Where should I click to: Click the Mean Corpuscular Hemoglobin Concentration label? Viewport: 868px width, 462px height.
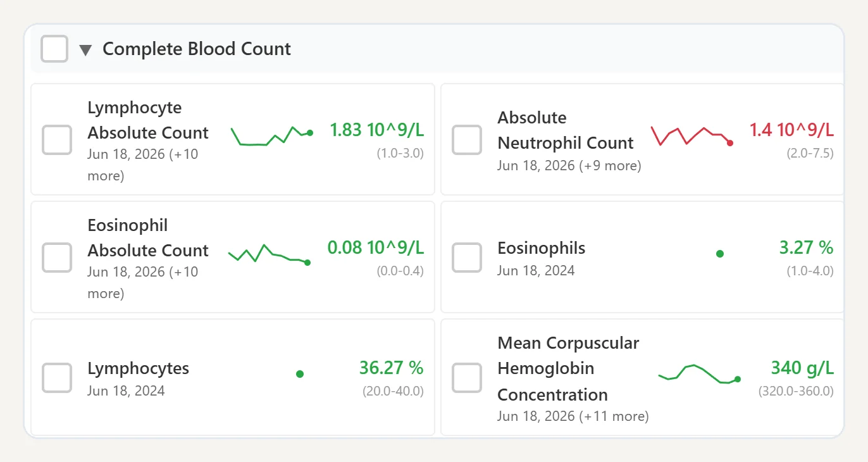tap(568, 369)
